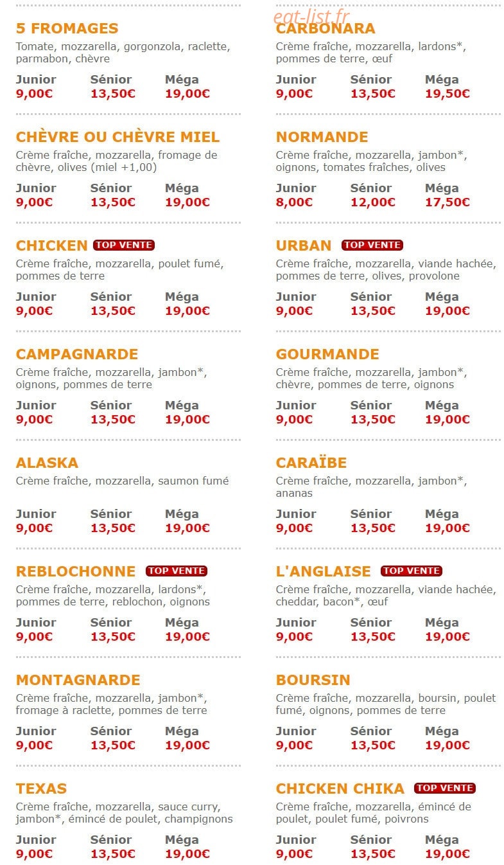Choose the Méga 19,00€ price for Texas
This screenshot has height=865, width=504.
187,853
